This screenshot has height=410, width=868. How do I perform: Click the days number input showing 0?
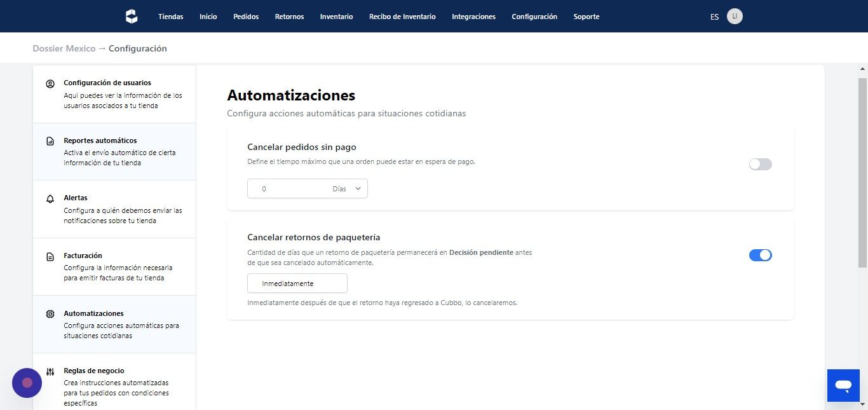(x=287, y=189)
